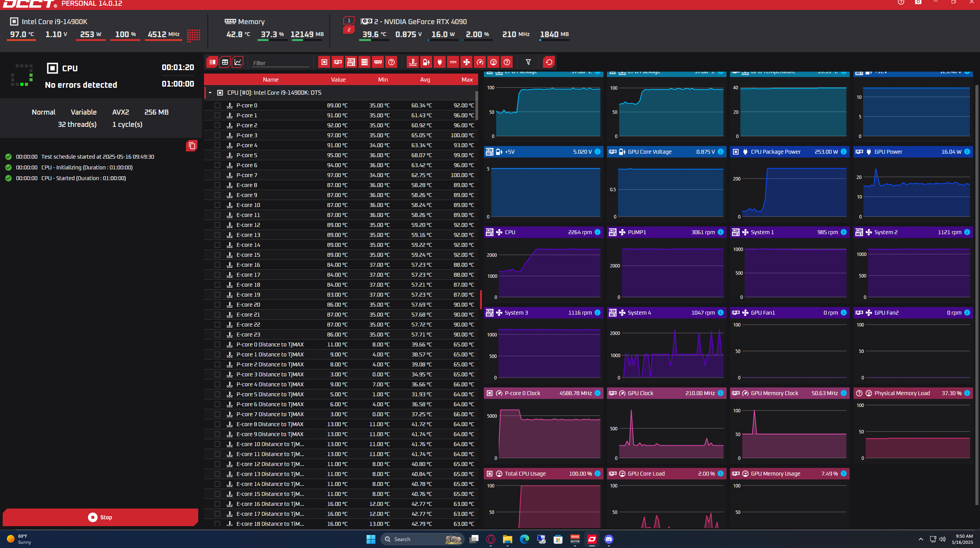The height and width of the screenshot is (548, 980).
Task: Open info for the +5V graph
Action: pos(598,152)
